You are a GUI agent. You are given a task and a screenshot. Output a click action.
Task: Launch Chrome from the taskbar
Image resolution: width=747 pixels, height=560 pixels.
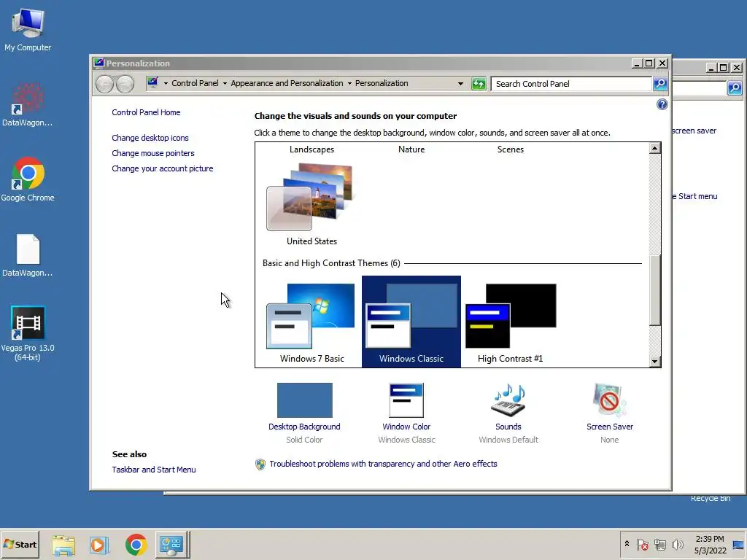click(136, 545)
